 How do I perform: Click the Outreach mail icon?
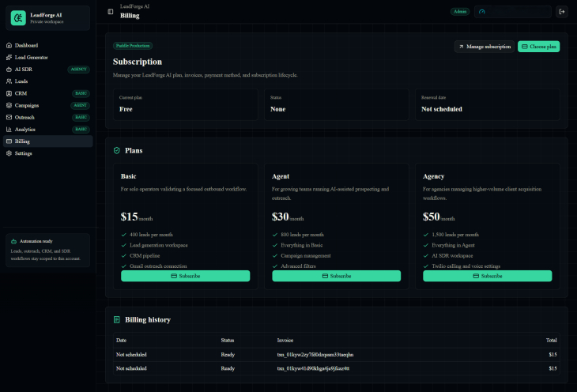(x=9, y=118)
